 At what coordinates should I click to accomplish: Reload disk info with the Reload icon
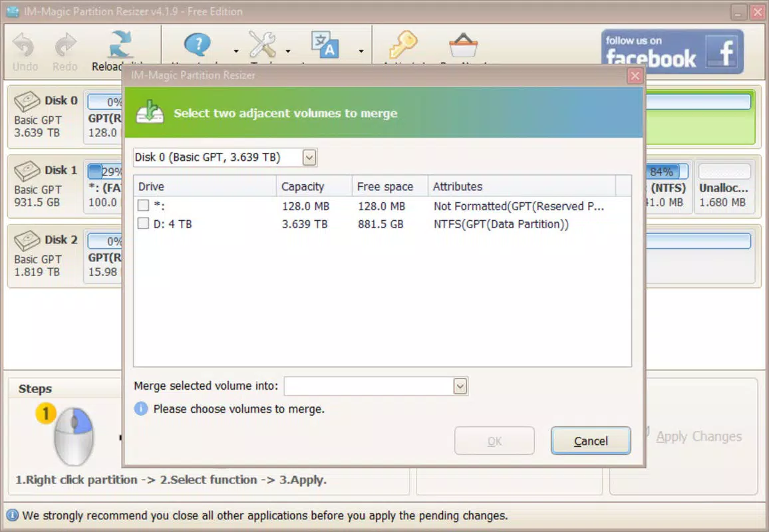point(120,45)
